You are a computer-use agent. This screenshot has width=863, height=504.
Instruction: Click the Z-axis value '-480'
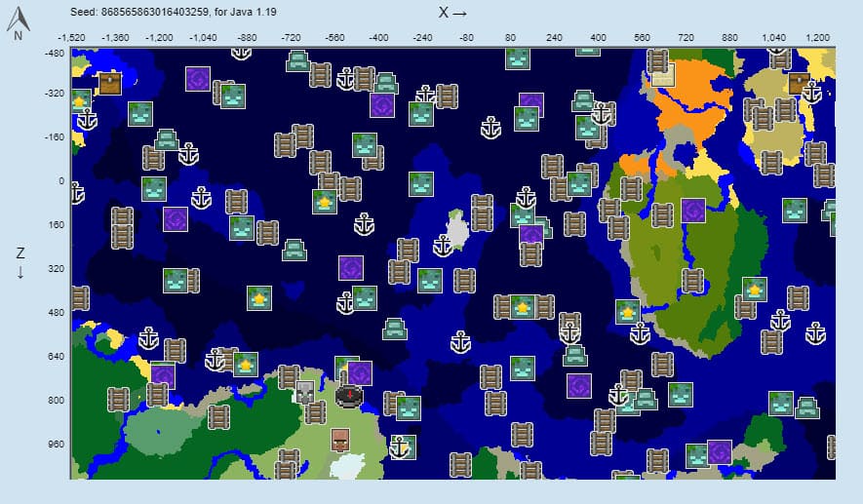[55, 54]
